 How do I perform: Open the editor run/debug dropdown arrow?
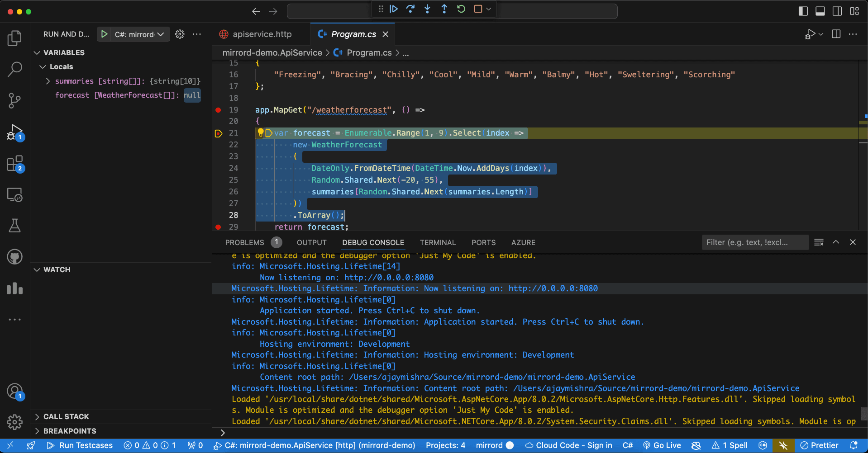click(821, 34)
